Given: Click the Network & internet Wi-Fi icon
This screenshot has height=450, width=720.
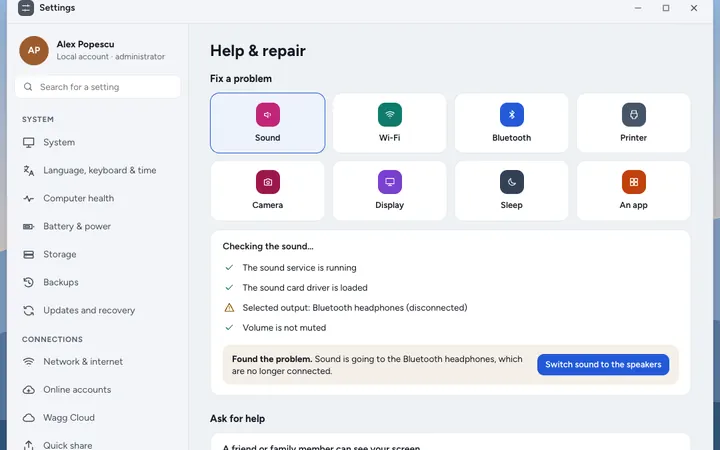Looking at the screenshot, I should [28, 361].
